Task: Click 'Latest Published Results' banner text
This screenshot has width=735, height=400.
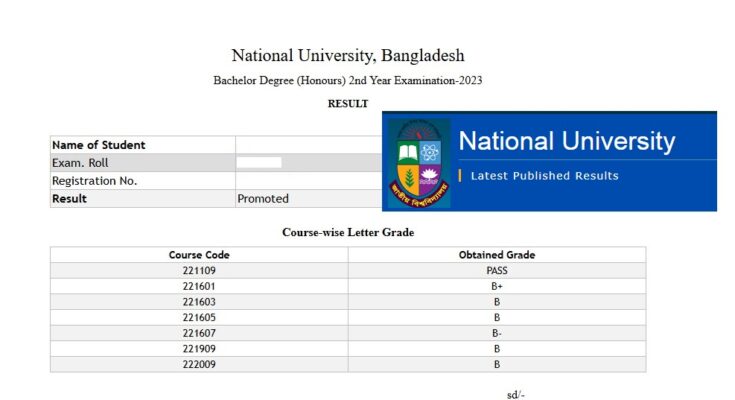Action: 544,176
